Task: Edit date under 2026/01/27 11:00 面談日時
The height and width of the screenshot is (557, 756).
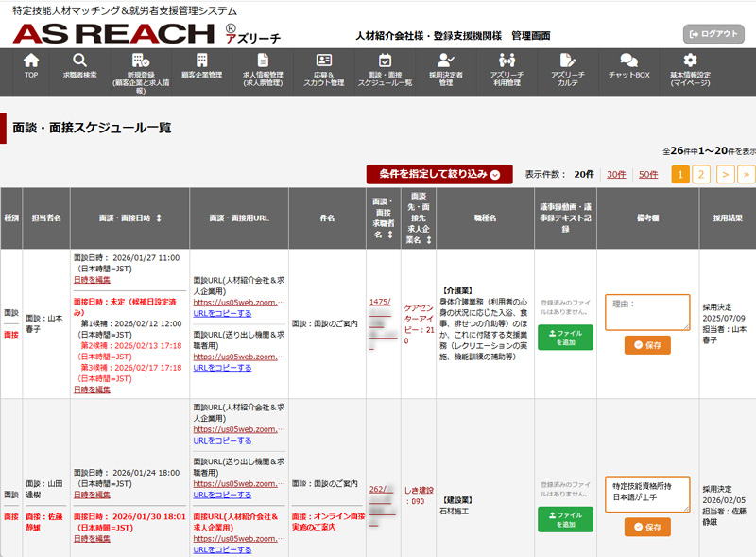Action: pos(92,280)
